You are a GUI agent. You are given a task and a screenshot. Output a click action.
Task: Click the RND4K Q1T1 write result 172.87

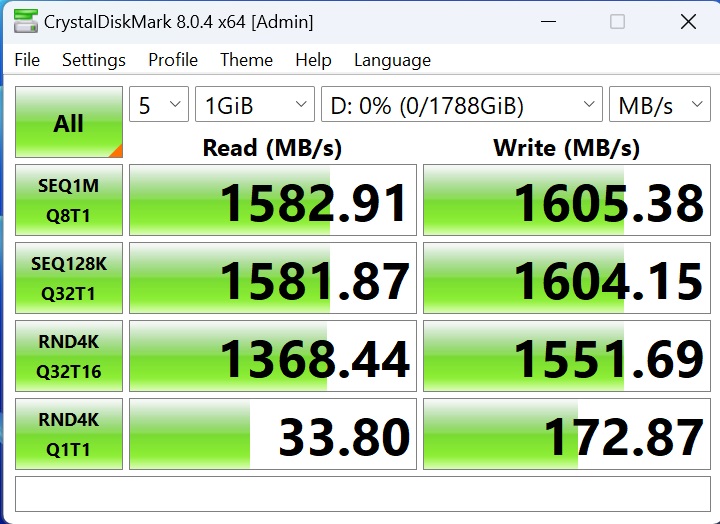(x=567, y=434)
